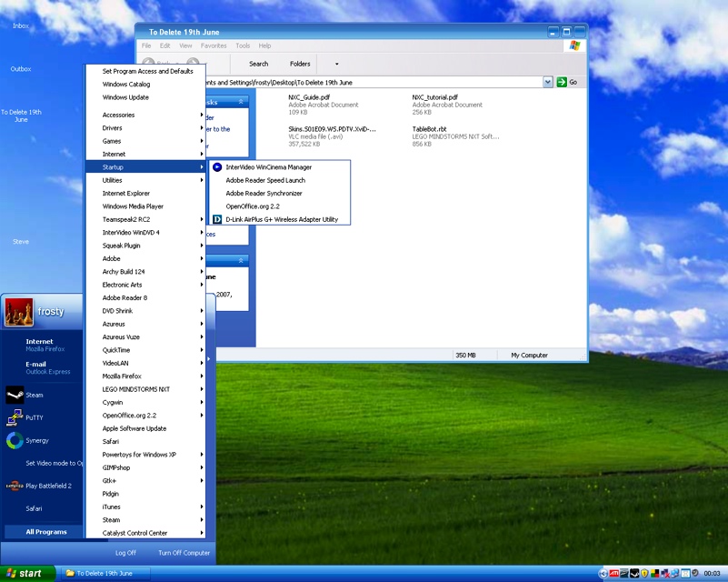Open the address bar dropdown arrow
The image size is (728, 582).
click(548, 82)
